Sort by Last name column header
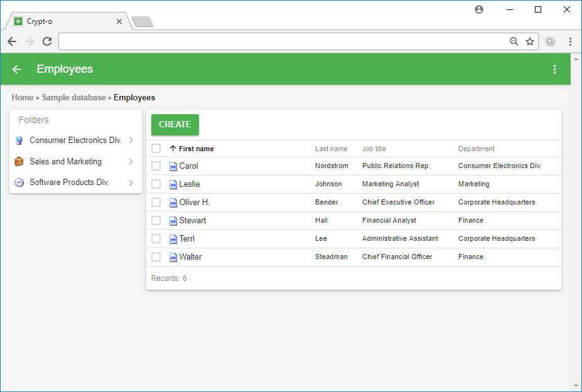 point(331,149)
